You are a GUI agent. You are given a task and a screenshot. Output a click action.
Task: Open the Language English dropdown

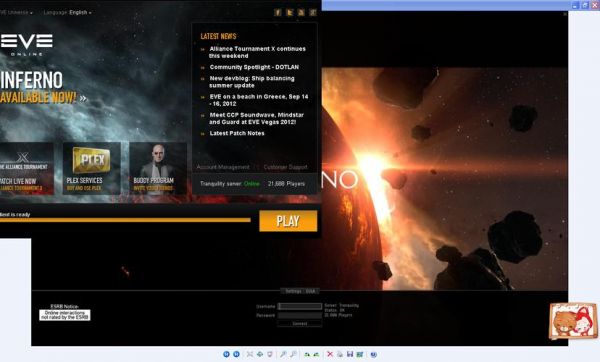point(67,12)
